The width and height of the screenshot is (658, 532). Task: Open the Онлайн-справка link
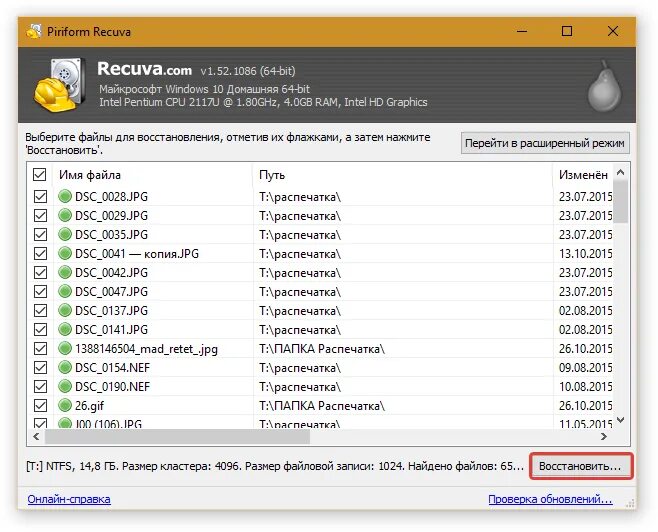(69, 499)
